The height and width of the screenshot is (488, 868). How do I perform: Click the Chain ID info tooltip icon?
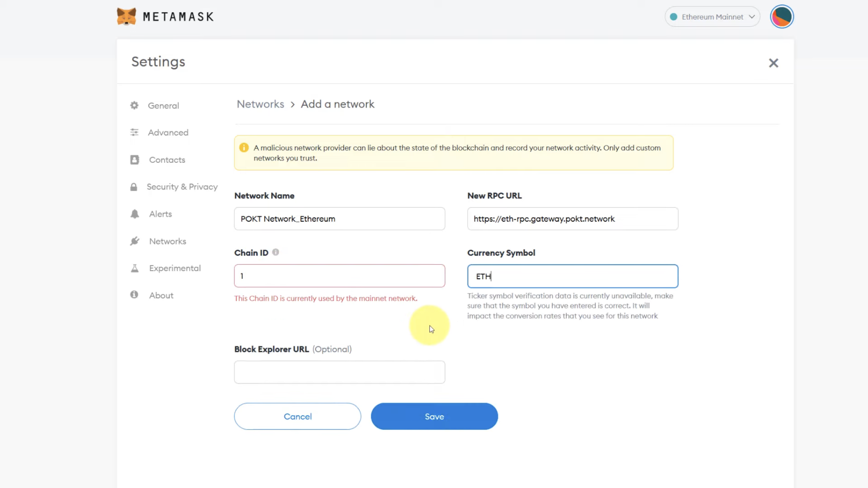276,252
